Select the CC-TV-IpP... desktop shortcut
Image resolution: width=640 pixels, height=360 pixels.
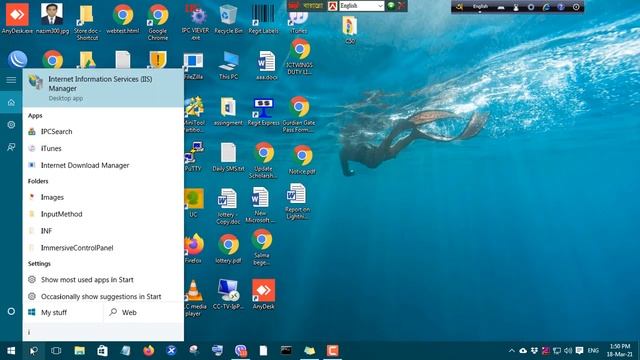[x=228, y=295]
